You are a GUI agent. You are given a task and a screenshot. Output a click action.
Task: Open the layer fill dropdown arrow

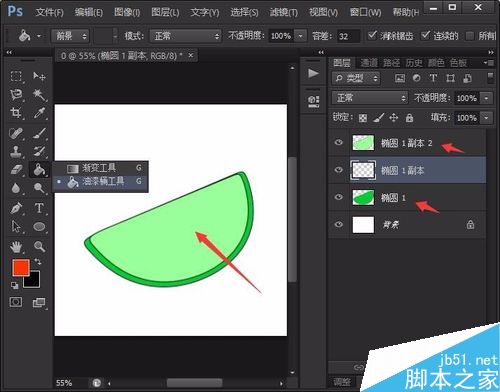[487, 118]
